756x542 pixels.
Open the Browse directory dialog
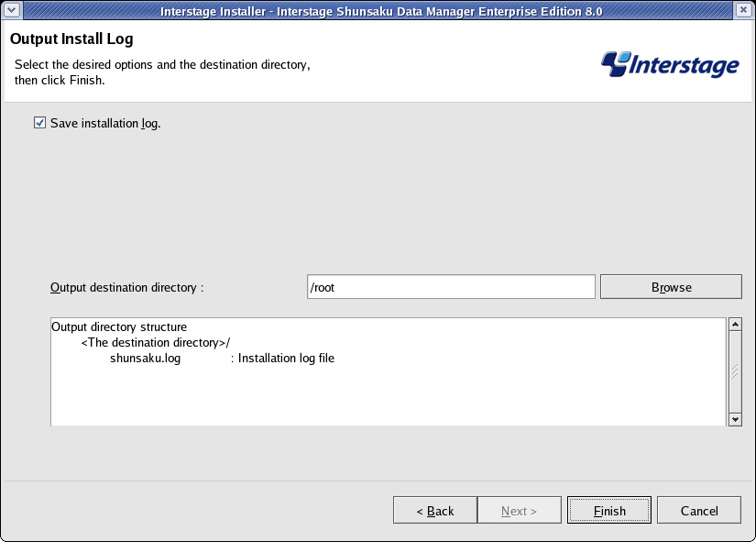[x=671, y=287]
